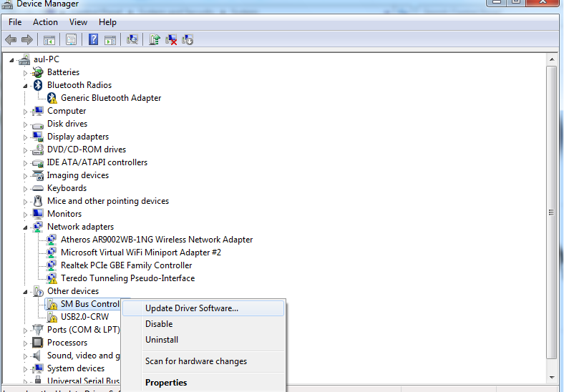564x392 pixels.
Task: Select Atheros AR9002WB-1NG Wireless Network Adapter
Action: pyautogui.click(x=157, y=240)
